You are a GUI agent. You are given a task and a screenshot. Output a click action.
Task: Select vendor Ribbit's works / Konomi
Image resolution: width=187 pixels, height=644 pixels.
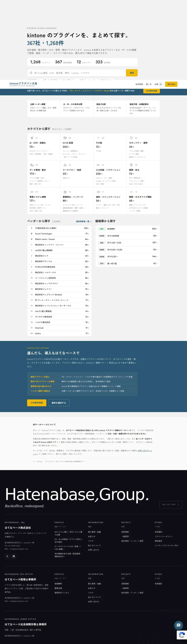59,239
